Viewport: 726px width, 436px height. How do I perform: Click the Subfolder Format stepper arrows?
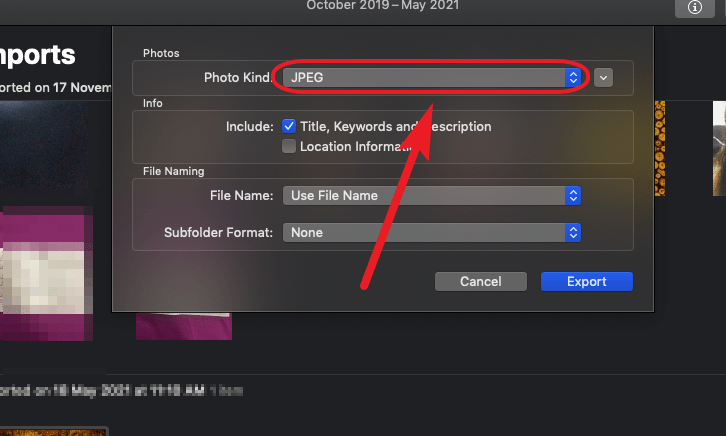click(x=573, y=232)
